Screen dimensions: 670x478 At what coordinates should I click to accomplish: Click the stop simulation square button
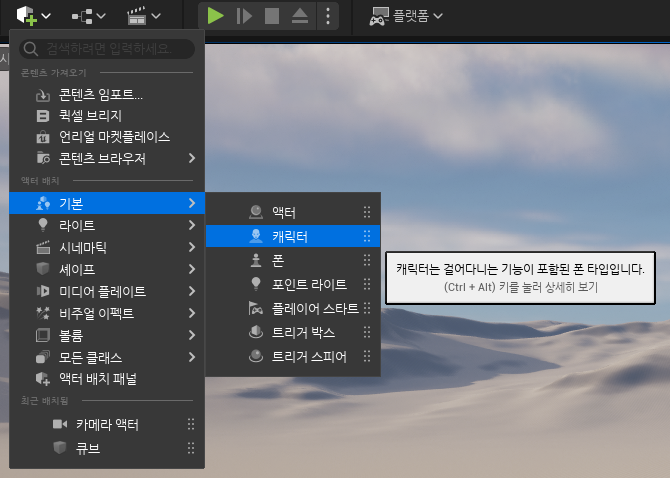pos(272,16)
